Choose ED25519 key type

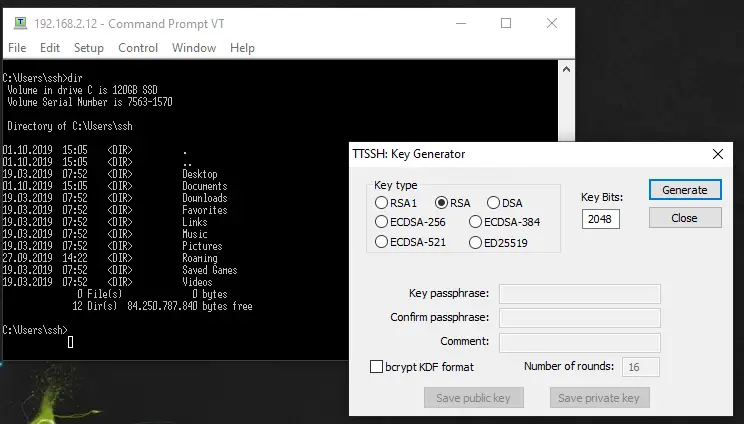tap(498, 243)
